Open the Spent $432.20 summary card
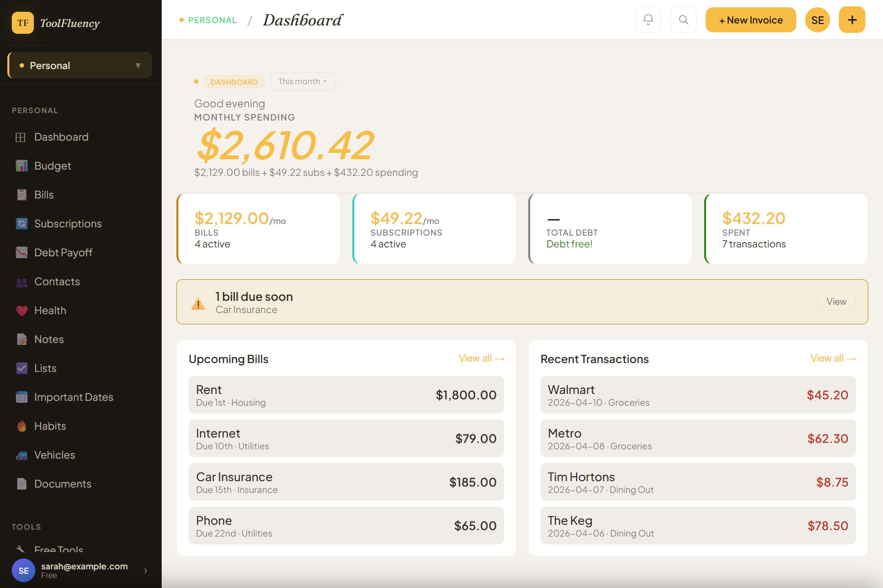This screenshot has width=883, height=588. [786, 229]
